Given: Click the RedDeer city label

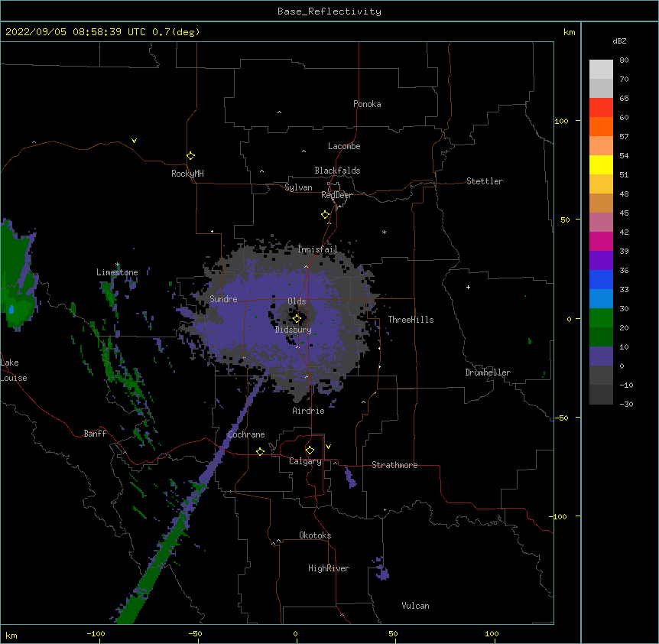Looking at the screenshot, I should (x=336, y=195).
